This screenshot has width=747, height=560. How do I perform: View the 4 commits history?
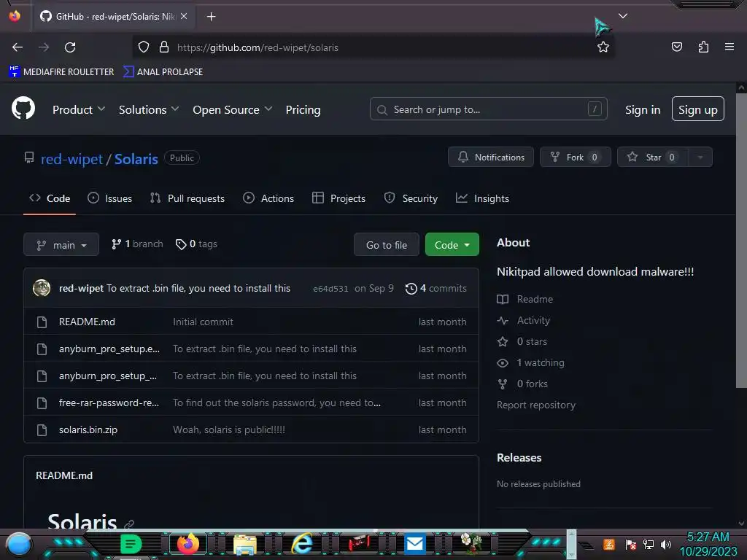436,288
